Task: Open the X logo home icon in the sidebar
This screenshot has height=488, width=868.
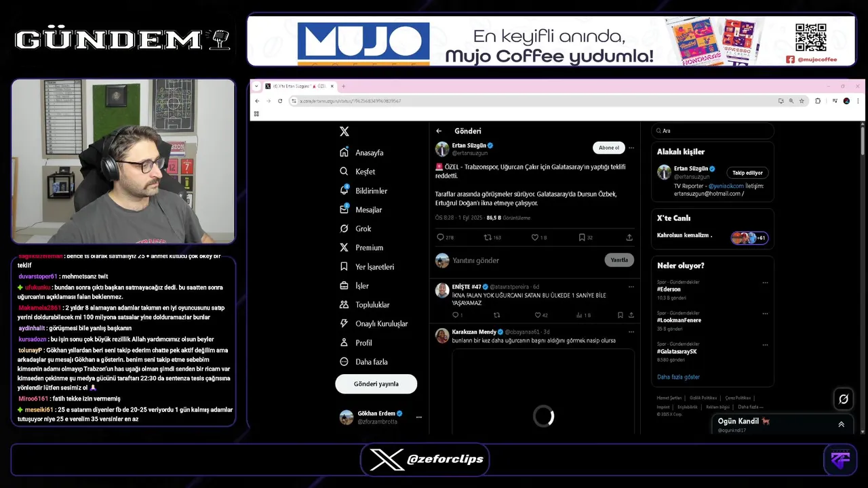Action: click(344, 131)
